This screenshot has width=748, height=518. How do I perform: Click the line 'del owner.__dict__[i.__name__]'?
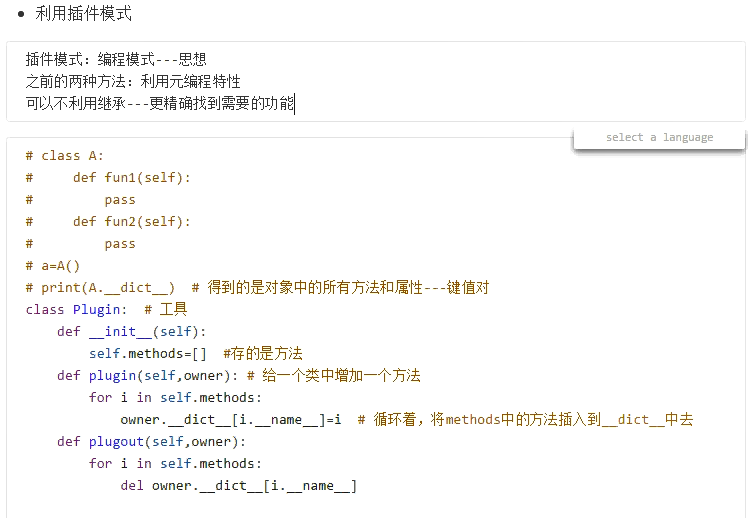tap(239, 485)
